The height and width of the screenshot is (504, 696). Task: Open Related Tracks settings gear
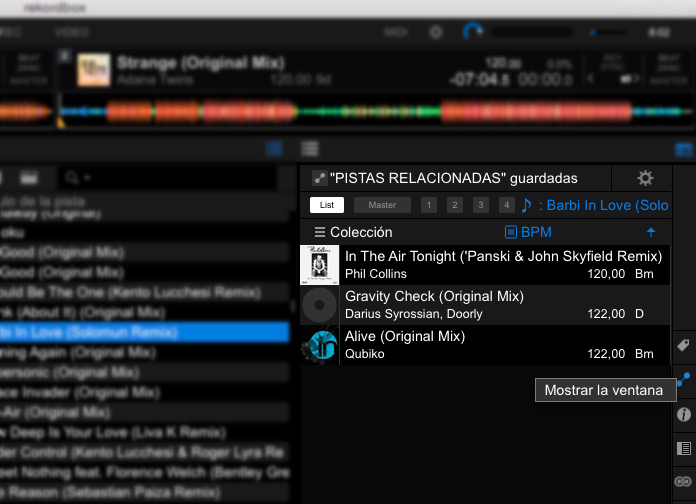pyautogui.click(x=645, y=178)
